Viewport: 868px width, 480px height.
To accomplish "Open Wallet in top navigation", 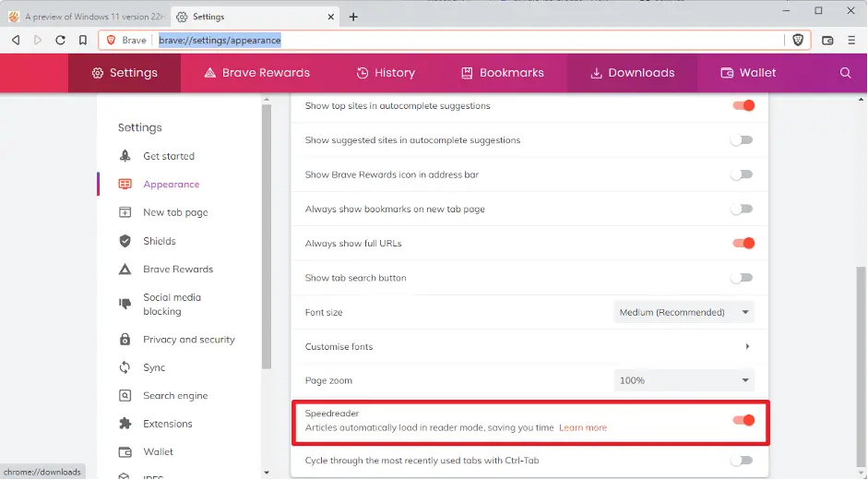I will click(748, 73).
